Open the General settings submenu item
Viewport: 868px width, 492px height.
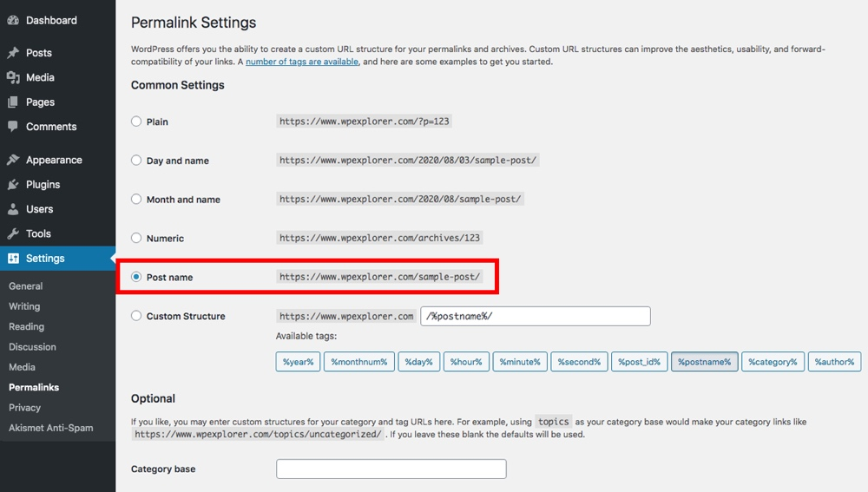point(25,286)
